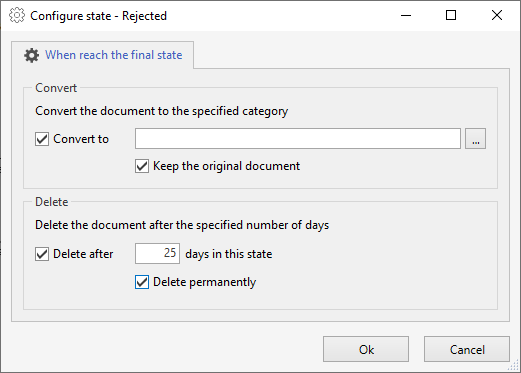Screen dimensions: 521x373
Task: Confirm settings with the Ok button
Action: pyautogui.click(x=366, y=349)
